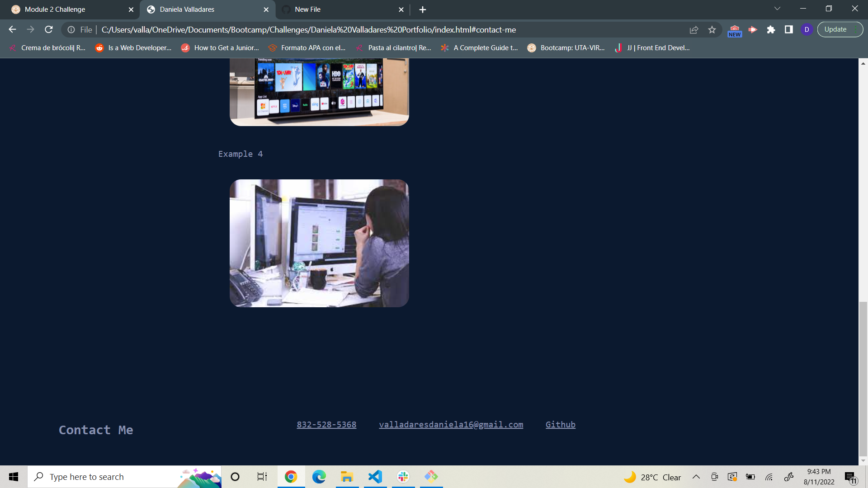Reload the current page

tap(48, 29)
